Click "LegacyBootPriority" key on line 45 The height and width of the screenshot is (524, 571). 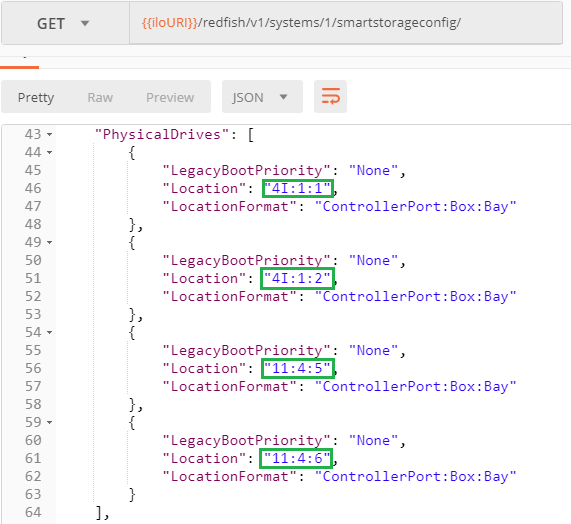point(247,171)
